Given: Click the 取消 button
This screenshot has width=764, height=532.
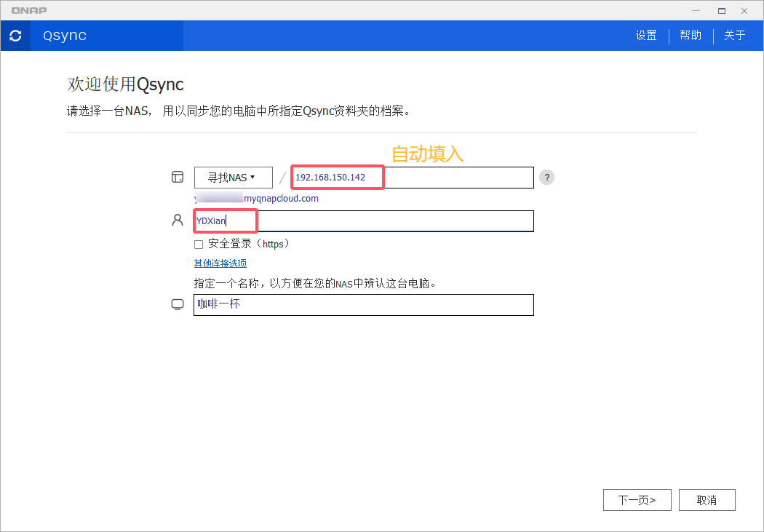Looking at the screenshot, I should (707, 500).
